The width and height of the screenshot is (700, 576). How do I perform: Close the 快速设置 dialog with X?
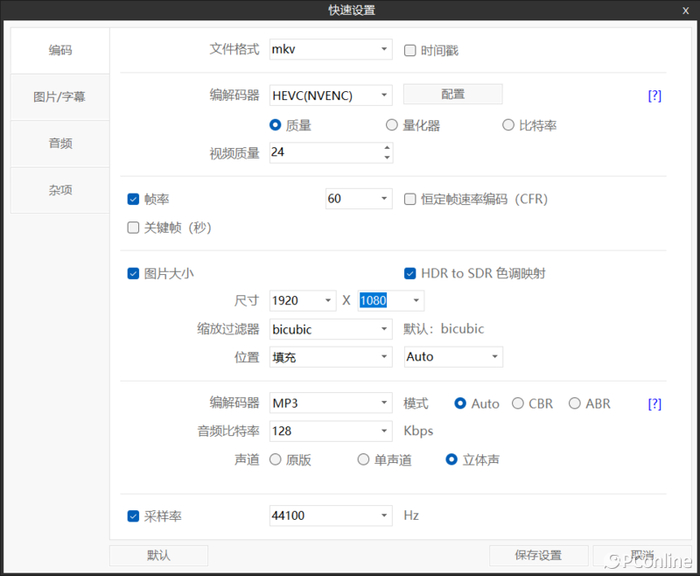click(x=685, y=10)
